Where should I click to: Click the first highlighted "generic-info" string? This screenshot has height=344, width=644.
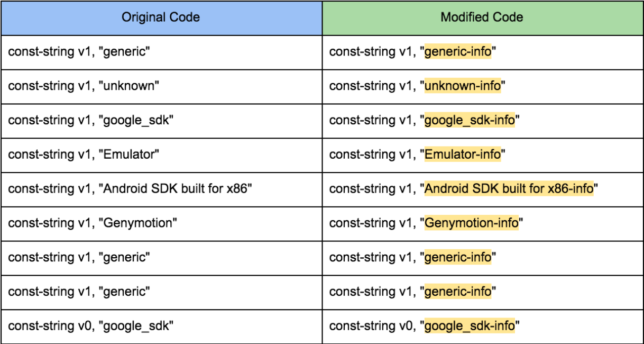coord(458,52)
